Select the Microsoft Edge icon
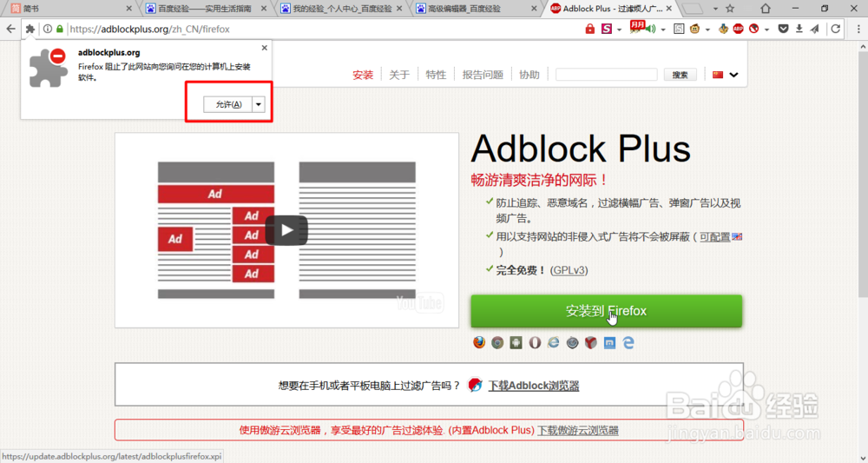 628,343
